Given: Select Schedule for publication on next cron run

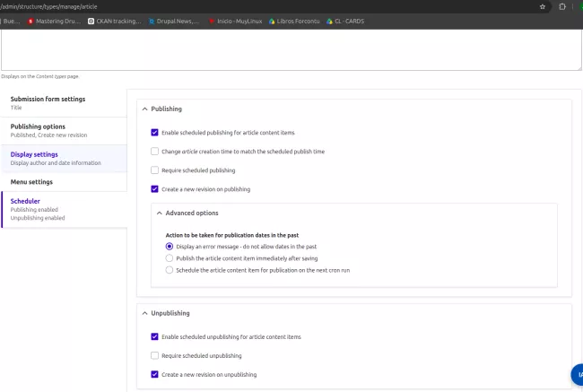Looking at the screenshot, I should tap(170, 270).
